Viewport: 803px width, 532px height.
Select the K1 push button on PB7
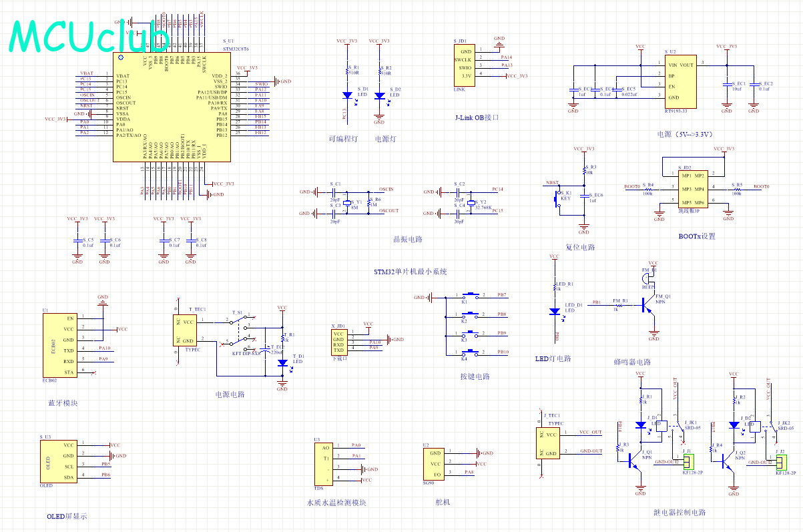click(x=471, y=294)
